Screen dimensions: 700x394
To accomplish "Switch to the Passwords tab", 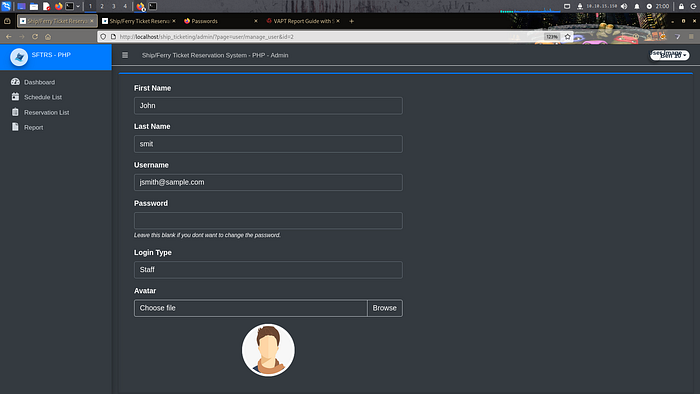I will pos(221,21).
